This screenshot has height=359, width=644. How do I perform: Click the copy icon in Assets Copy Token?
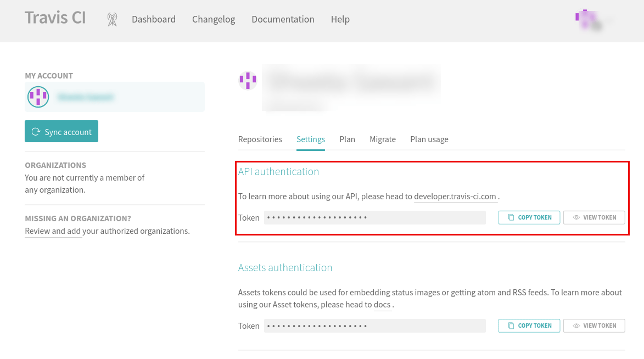tap(511, 325)
